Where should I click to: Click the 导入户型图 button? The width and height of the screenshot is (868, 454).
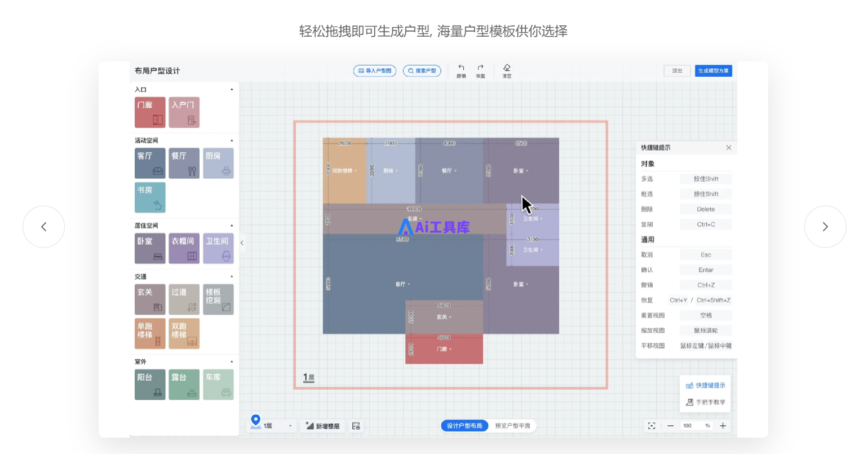point(375,70)
